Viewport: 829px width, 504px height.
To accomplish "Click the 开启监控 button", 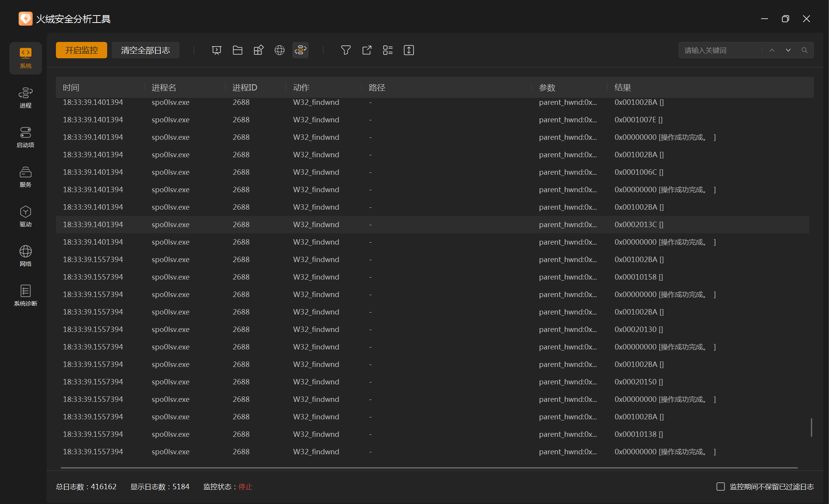I will coord(81,50).
